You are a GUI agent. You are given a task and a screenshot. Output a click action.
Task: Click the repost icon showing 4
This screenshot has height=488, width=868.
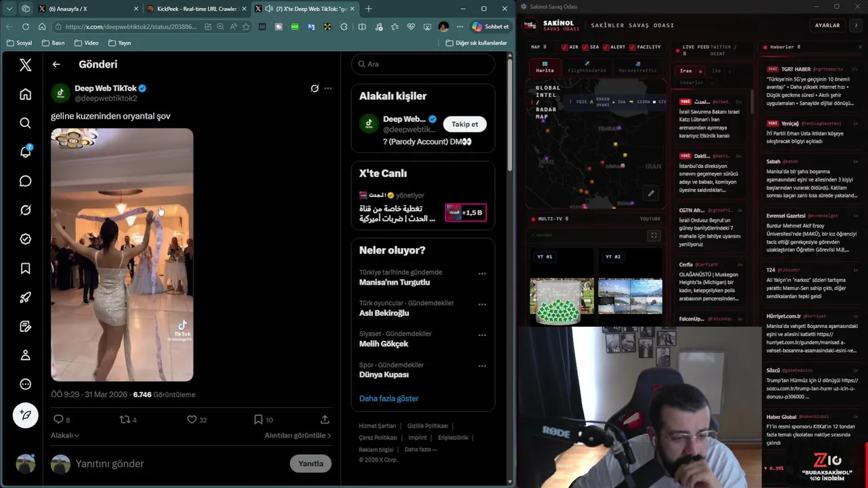pos(125,420)
